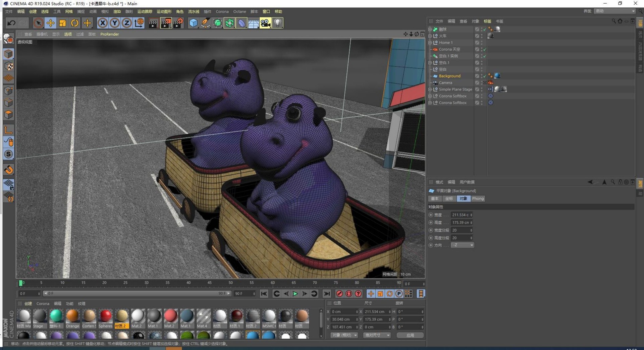644x350 pixels.
Task: Click the Camera object icon
Action: 265,23
